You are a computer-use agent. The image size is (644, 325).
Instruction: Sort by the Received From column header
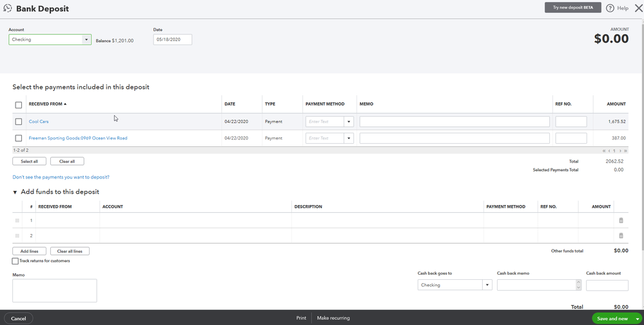point(48,104)
